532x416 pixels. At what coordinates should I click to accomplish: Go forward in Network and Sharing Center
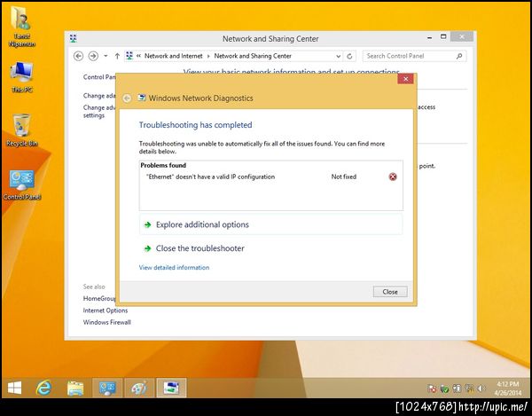pos(93,56)
